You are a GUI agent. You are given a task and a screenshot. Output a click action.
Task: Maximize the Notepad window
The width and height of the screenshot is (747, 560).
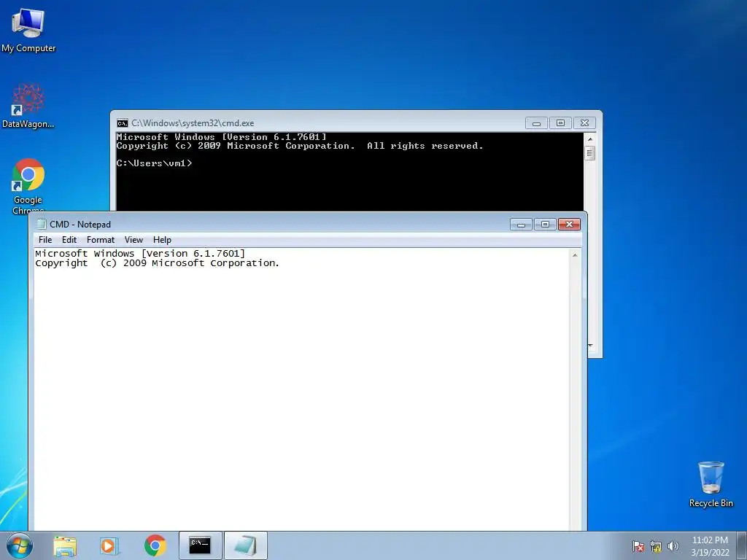click(x=545, y=225)
